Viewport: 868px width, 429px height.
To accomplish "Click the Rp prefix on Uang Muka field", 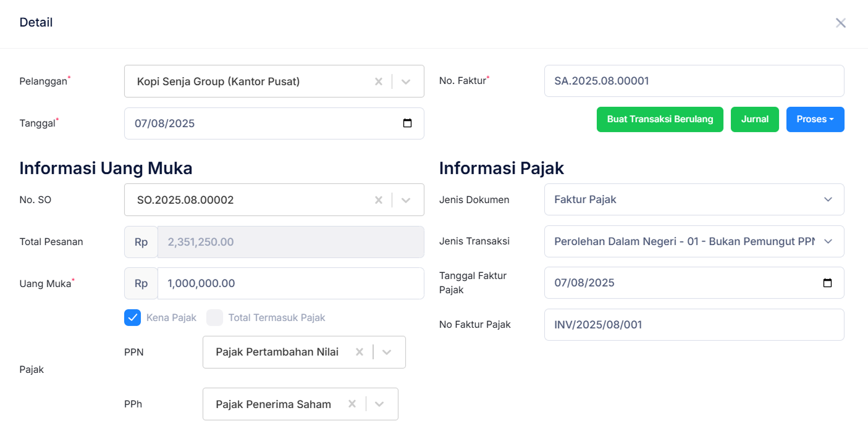I will pos(140,283).
